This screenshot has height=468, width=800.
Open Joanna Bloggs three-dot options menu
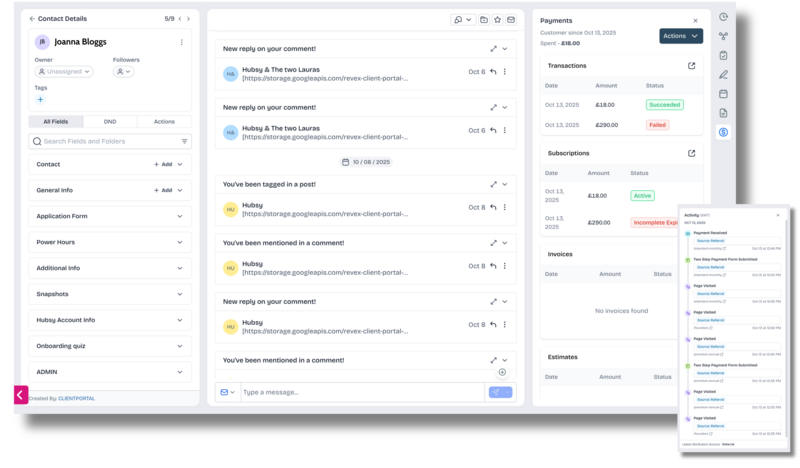point(181,42)
